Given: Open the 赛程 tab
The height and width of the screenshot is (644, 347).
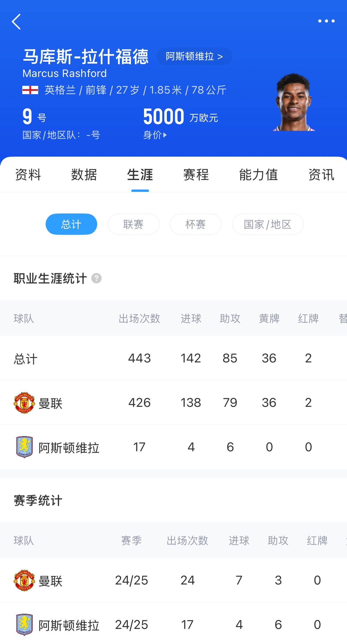Looking at the screenshot, I should coord(196,175).
